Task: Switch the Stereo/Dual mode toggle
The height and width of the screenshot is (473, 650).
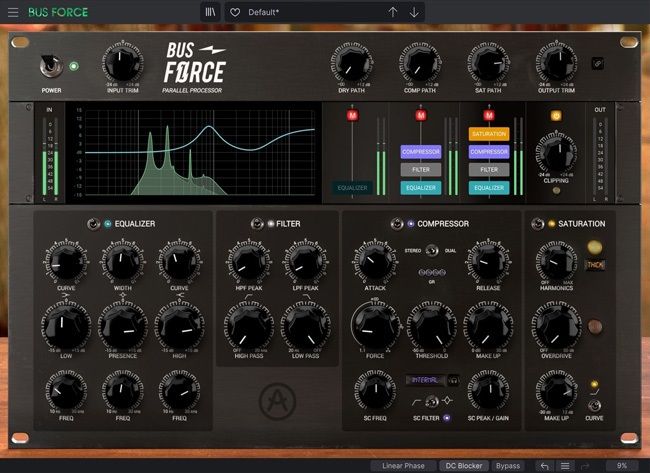Action: (x=432, y=251)
